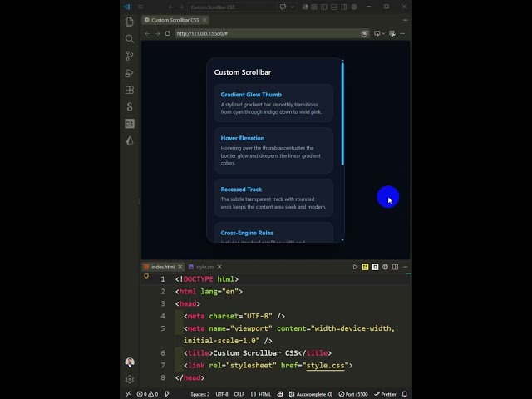Click the yellow highlighted editor toolbar icon
The width and height of the screenshot is (532, 399).
click(365, 267)
